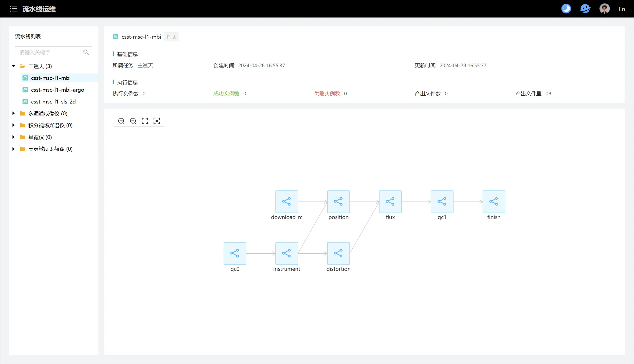Switch language via the En toggle
The image size is (634, 364).
coord(622,9)
